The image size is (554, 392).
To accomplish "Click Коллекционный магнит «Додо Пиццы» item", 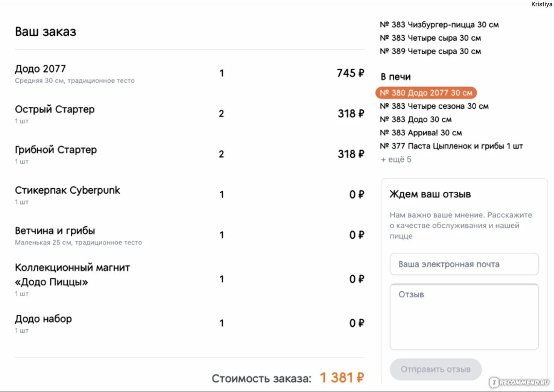I will 72,275.
